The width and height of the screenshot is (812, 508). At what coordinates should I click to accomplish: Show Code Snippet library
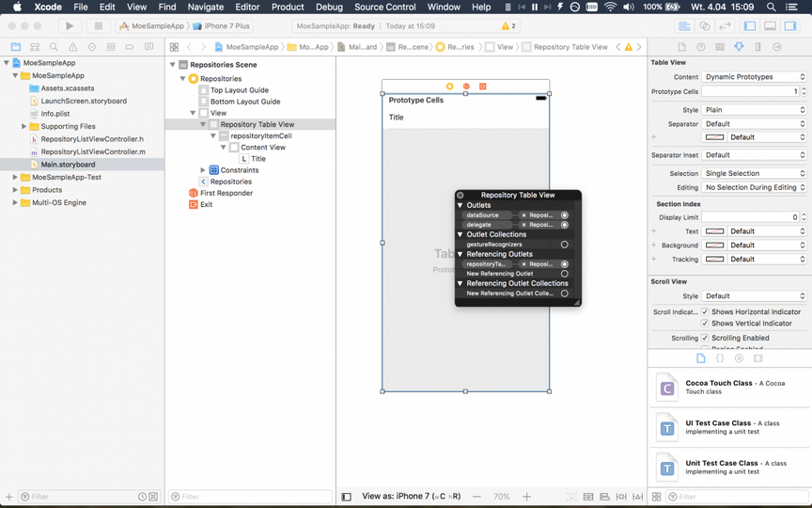[x=720, y=358]
